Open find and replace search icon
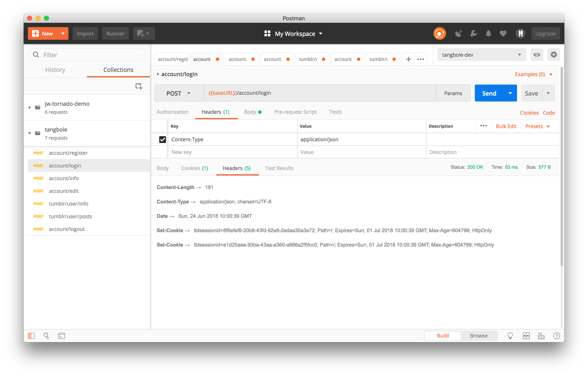This screenshot has height=376, width=588. 46,335
